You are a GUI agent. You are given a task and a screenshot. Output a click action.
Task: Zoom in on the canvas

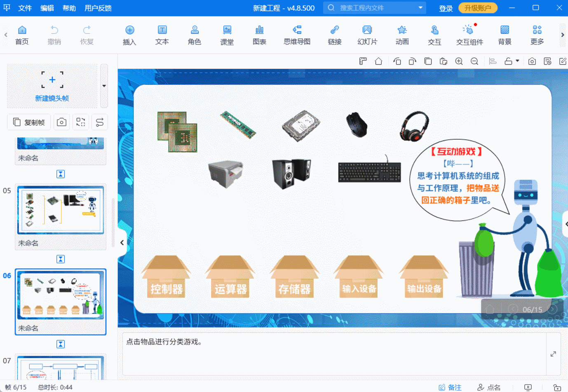(x=459, y=61)
